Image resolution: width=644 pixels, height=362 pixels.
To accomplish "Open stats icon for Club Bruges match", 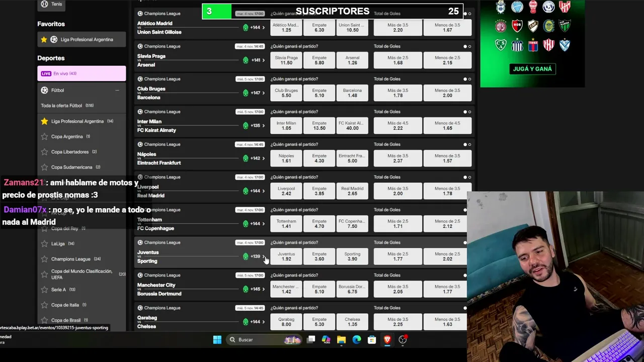I will (246, 93).
